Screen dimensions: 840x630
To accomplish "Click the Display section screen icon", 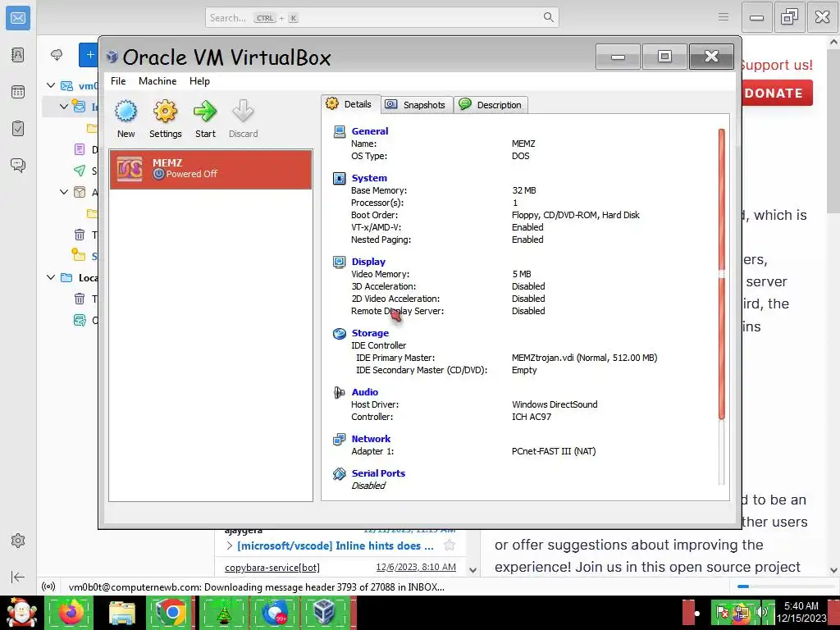I will point(339,262).
